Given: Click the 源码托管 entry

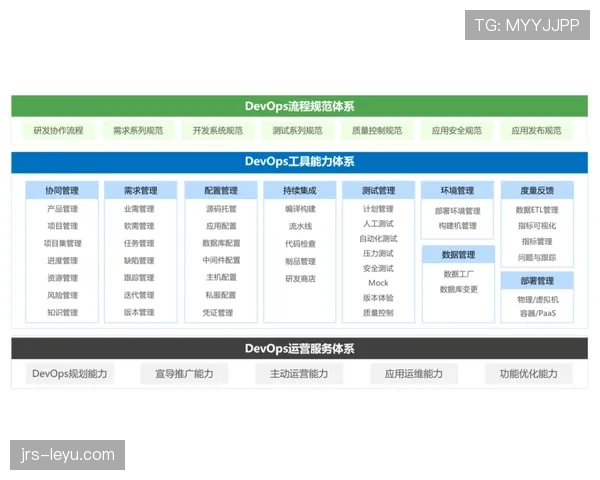Looking at the screenshot, I should [221, 209].
